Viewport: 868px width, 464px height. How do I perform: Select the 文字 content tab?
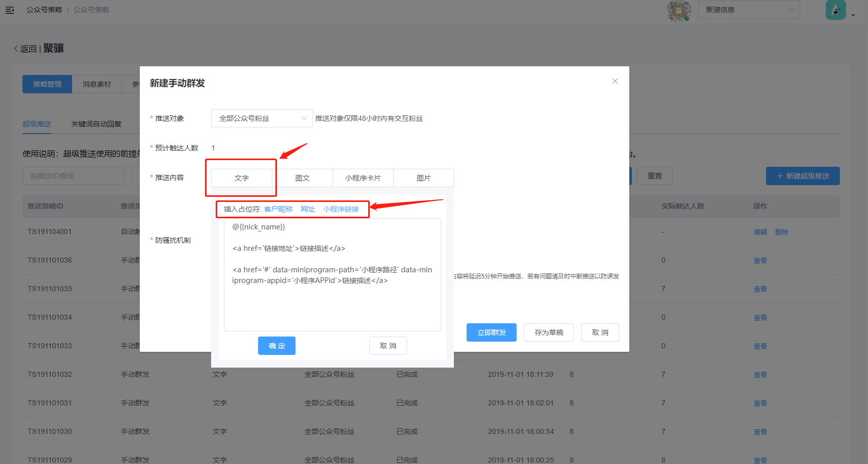pos(242,178)
